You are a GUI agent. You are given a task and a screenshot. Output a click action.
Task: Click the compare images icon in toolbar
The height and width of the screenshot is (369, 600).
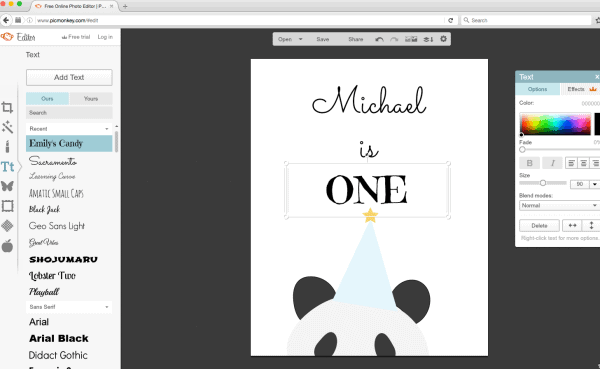point(411,39)
